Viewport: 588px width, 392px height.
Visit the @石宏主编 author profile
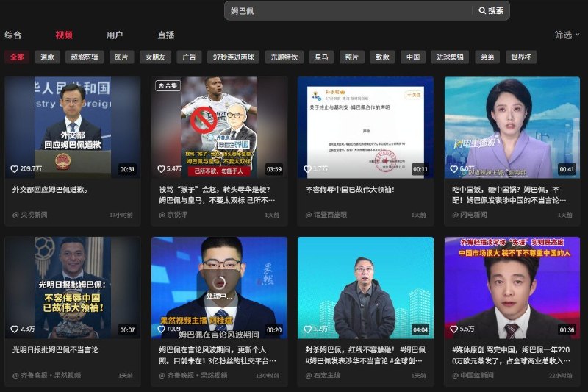pyautogui.click(x=323, y=376)
